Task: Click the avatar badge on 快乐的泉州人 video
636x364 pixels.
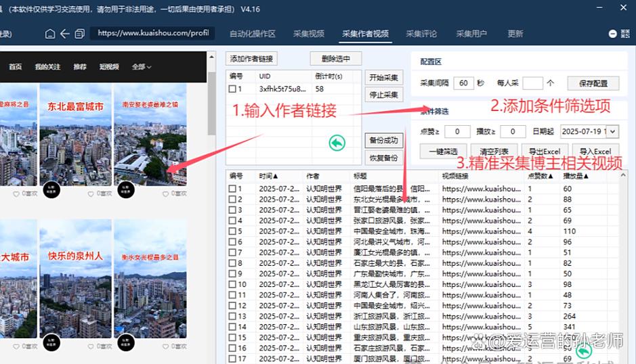Action: (52, 342)
